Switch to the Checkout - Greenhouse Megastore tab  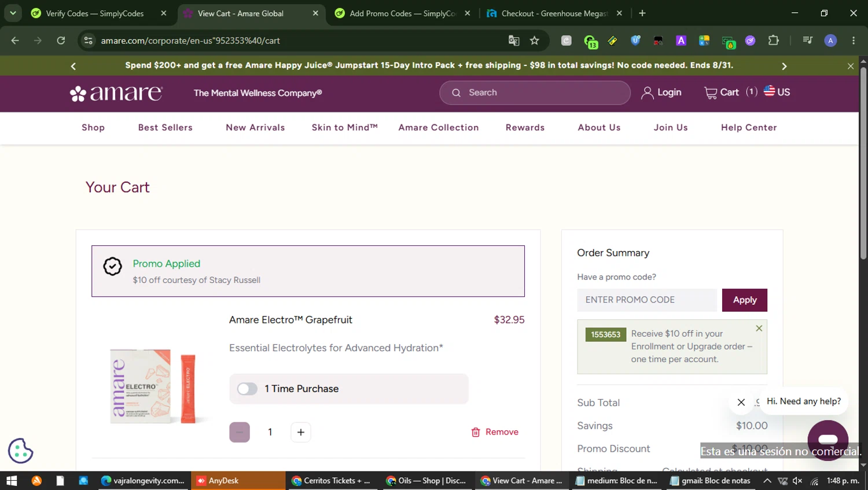click(554, 13)
